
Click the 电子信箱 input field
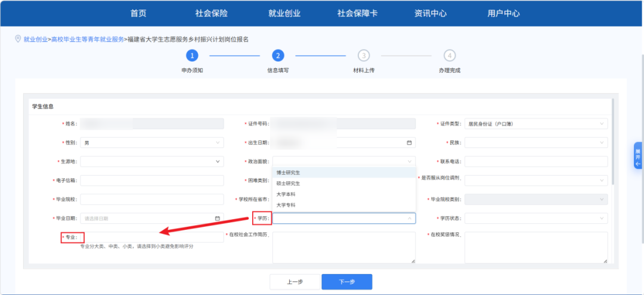coord(152,180)
